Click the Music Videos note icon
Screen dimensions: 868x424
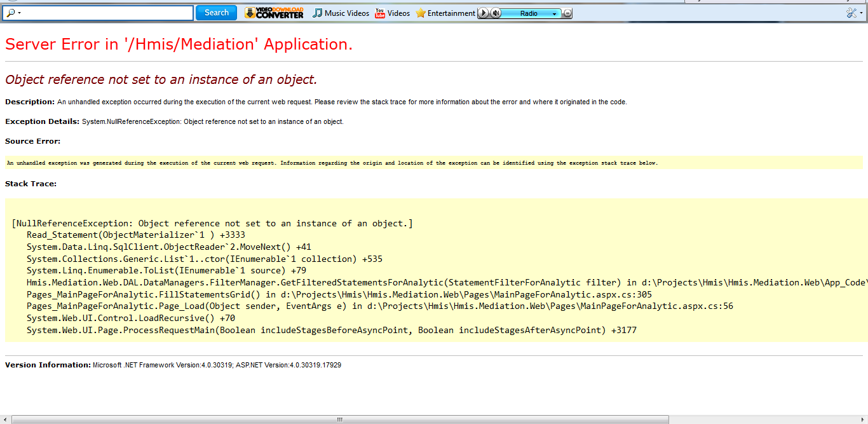pyautogui.click(x=317, y=13)
